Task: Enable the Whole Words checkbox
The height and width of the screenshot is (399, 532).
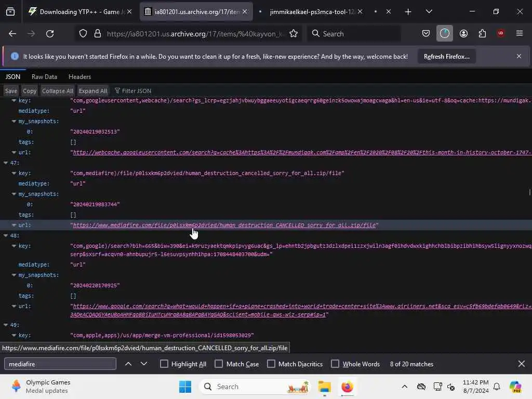Action: 335,364
